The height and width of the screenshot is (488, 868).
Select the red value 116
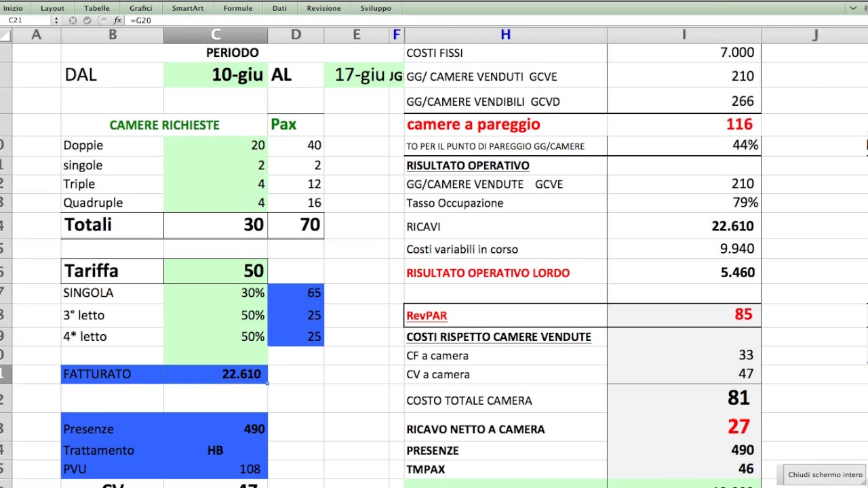click(x=684, y=125)
